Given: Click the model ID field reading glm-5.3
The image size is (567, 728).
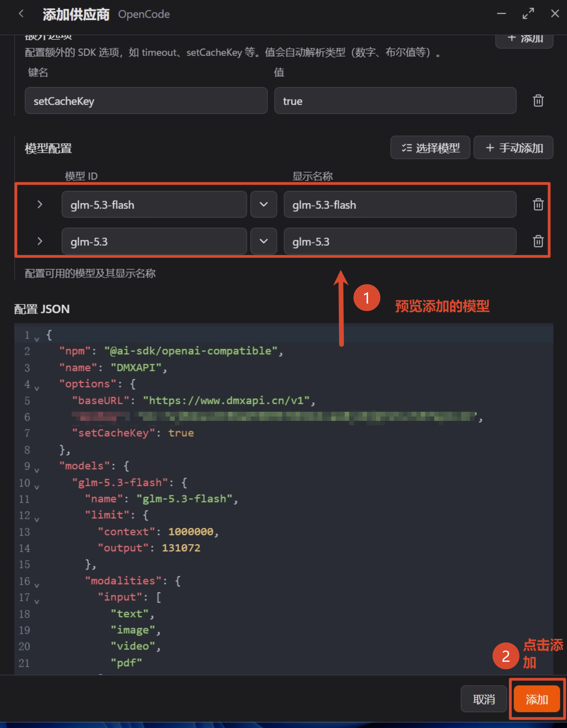Looking at the screenshot, I should coord(154,241).
